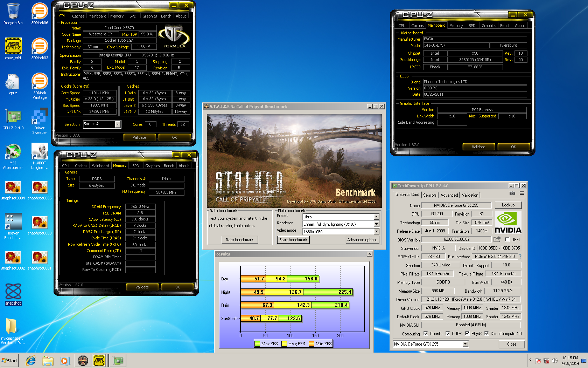Screen dimensions: 588x368
Task: Click Max FPS green legend swatch
Action: [x=258, y=344]
